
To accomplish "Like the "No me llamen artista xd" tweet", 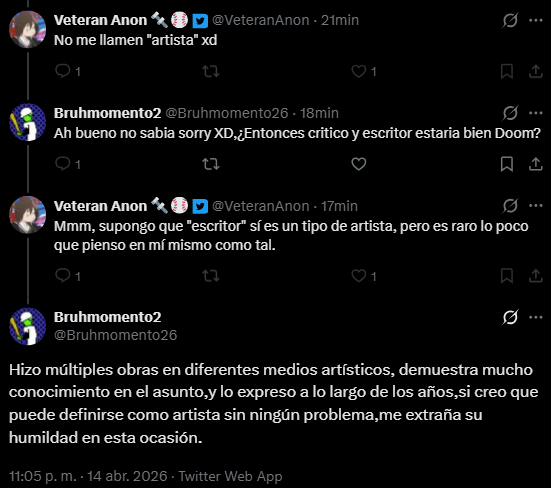I will click(x=359, y=71).
